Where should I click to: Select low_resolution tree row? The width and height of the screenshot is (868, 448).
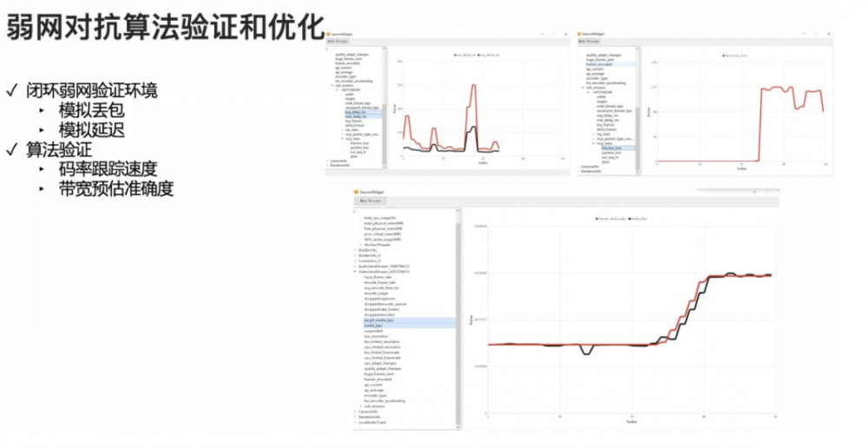click(376, 337)
